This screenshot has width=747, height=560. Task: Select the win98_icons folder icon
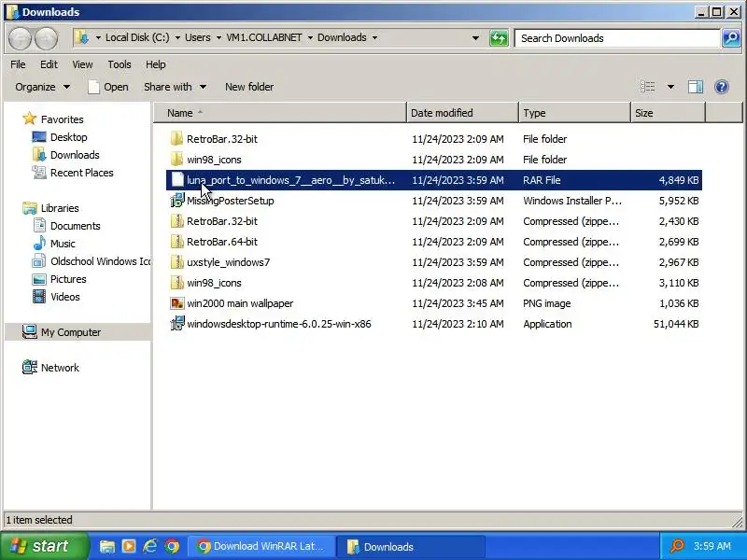pyautogui.click(x=176, y=160)
